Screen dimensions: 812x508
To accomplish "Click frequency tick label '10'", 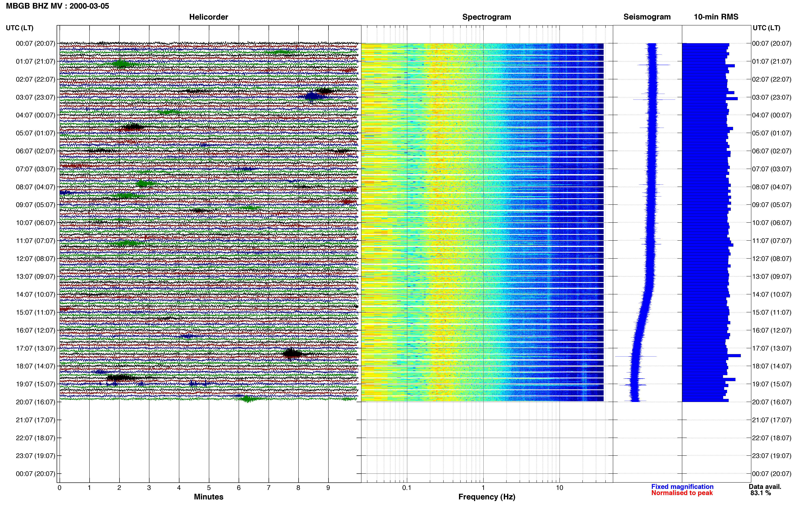I will pyautogui.click(x=559, y=487).
